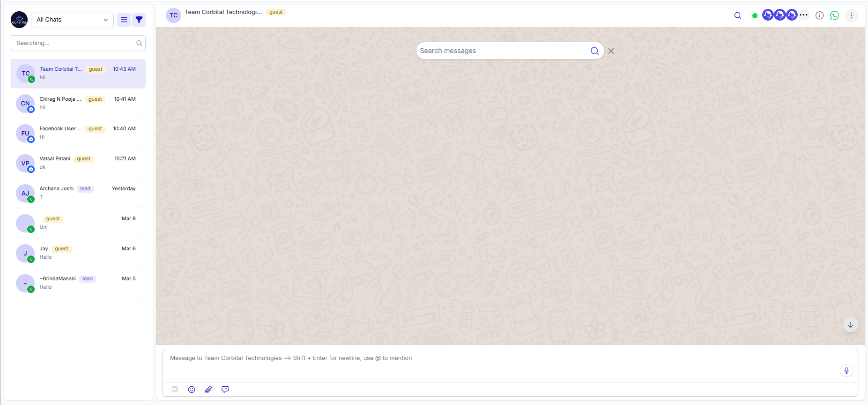Click the template square icon in composer

(x=175, y=390)
